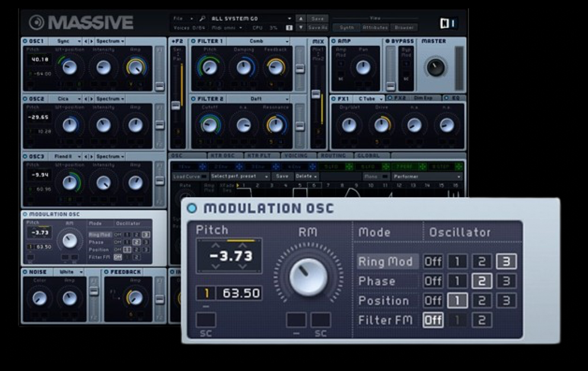Switch to the GLOBAL tab
Screen dimensions: 588x371
[372, 156]
